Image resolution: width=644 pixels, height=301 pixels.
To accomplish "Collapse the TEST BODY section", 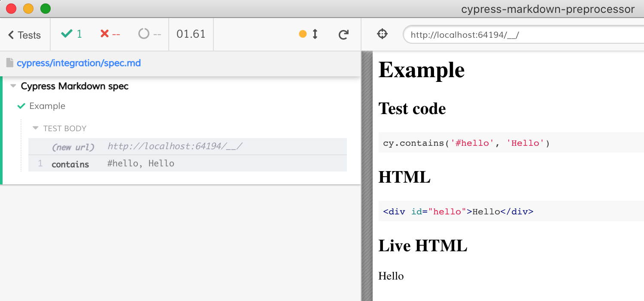I will point(60,128).
